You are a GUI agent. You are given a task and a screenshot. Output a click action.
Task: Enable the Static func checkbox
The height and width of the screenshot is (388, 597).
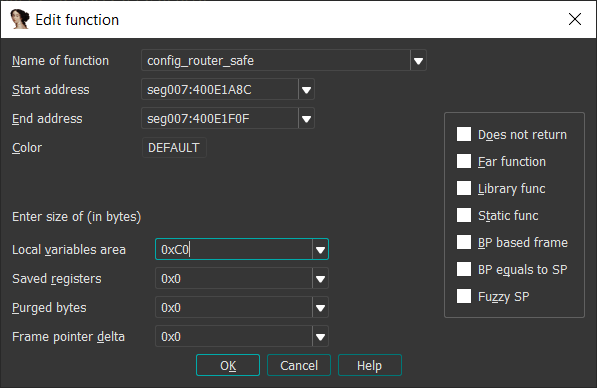(x=464, y=215)
